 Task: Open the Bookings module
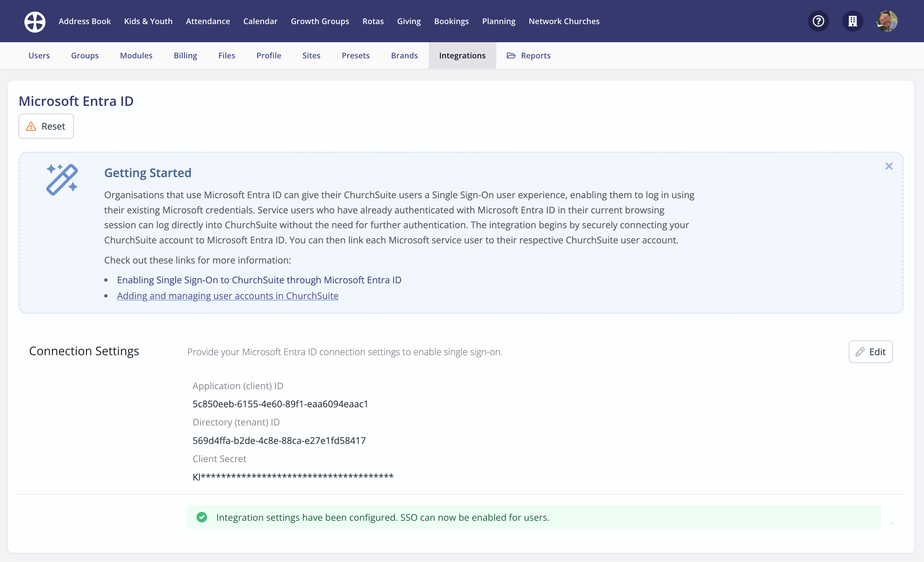click(451, 21)
